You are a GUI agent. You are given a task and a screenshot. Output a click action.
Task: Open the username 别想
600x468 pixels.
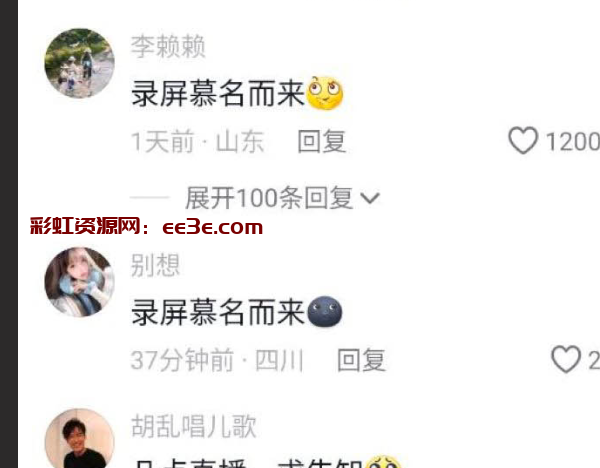point(155,265)
